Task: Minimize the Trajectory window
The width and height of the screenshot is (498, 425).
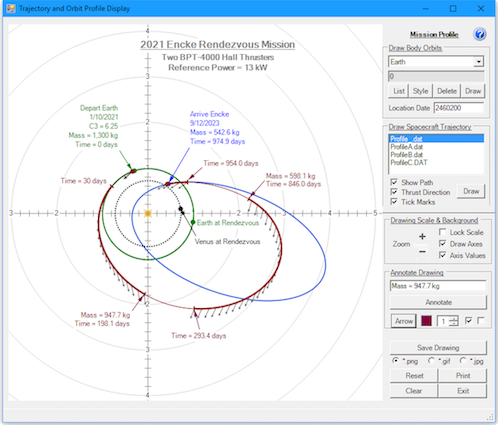Action: click(x=425, y=8)
